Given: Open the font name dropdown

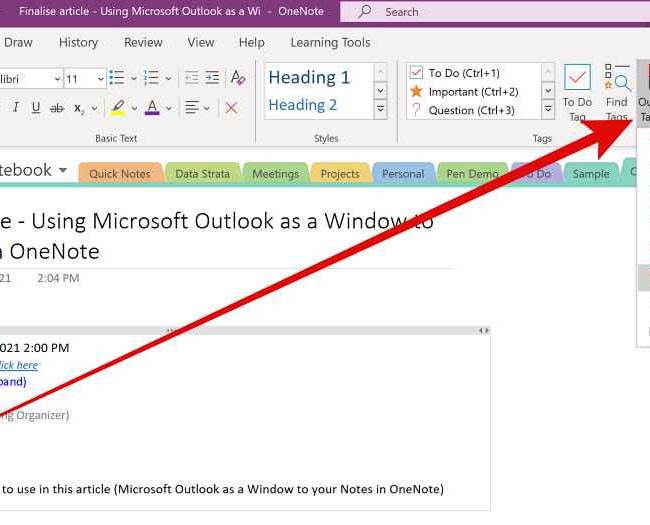Looking at the screenshot, I should (57, 78).
